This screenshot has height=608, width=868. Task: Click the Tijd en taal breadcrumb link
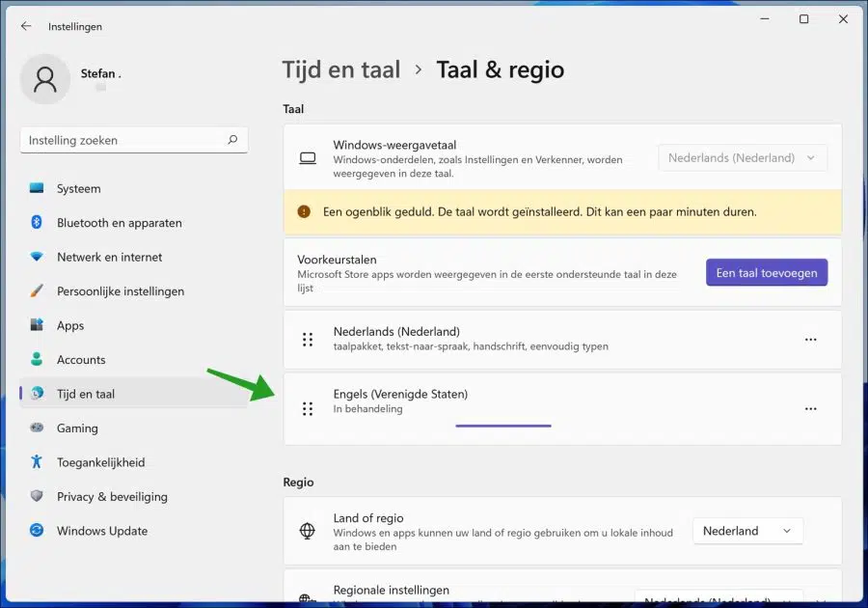[x=341, y=69]
